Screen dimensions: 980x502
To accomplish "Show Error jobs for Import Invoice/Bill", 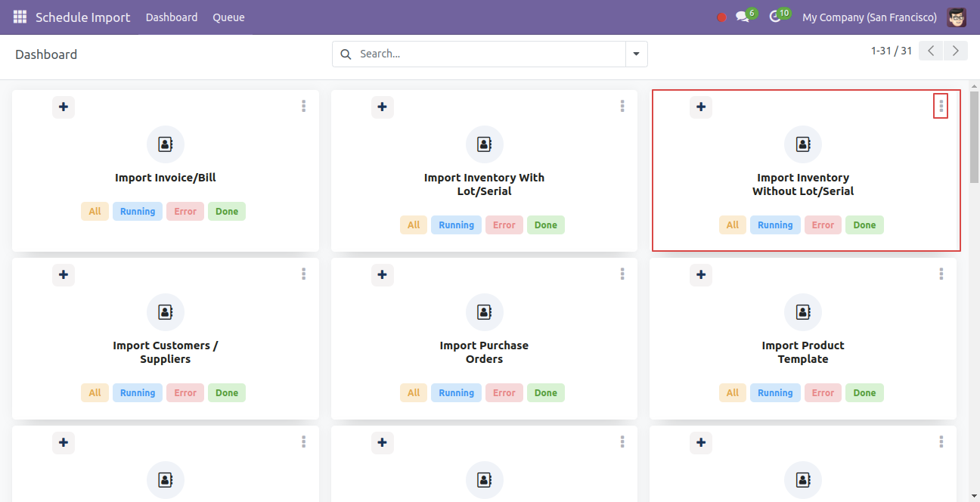I will point(185,212).
